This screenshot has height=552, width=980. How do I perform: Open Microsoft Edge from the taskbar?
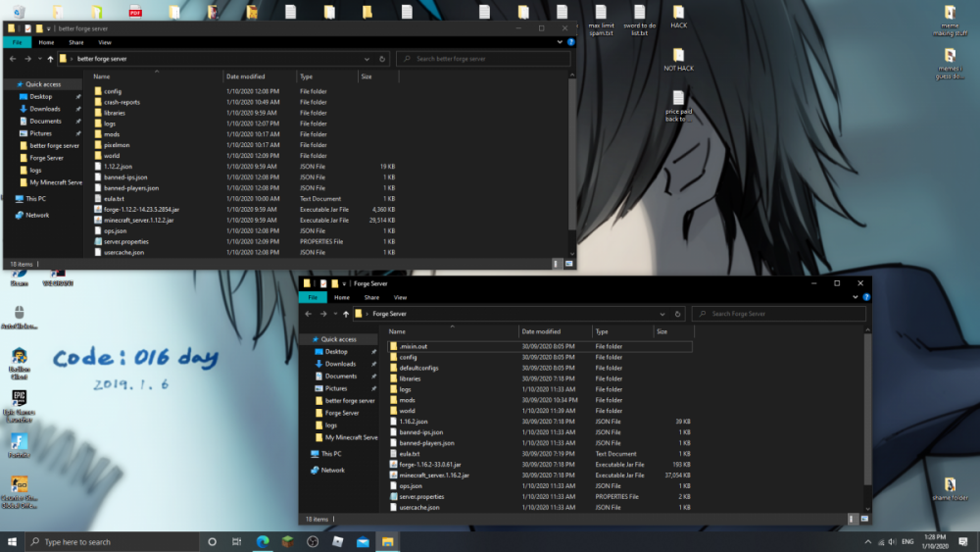[263, 541]
